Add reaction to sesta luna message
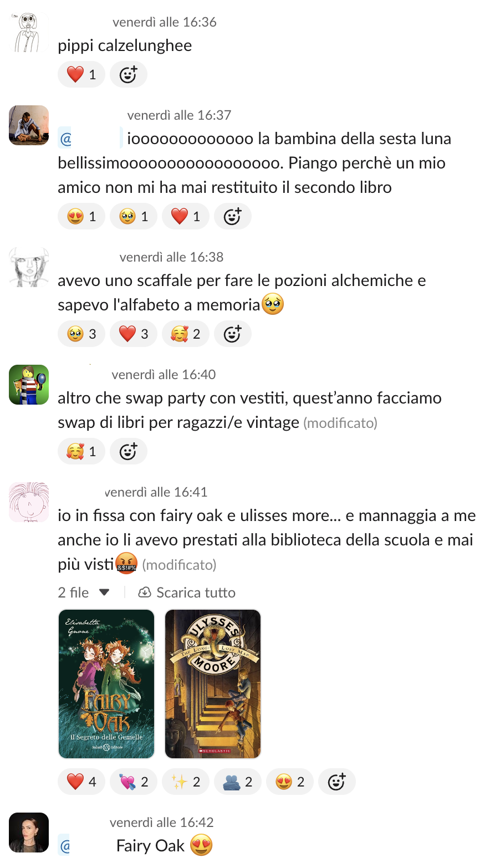Viewport: 490px width, 868px height. [233, 216]
